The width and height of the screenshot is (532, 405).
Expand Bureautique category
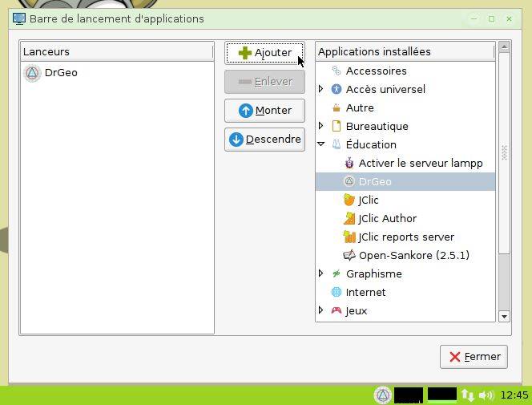pos(321,126)
